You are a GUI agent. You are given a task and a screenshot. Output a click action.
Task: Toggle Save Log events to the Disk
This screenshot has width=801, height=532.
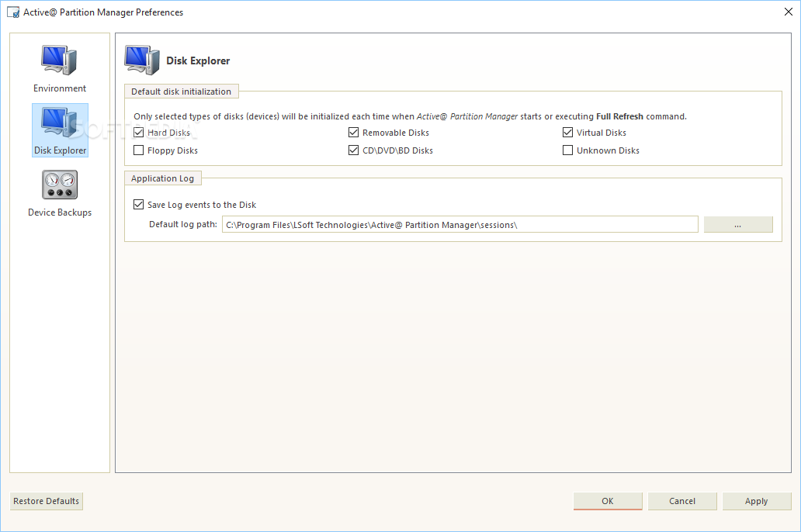tap(138, 204)
